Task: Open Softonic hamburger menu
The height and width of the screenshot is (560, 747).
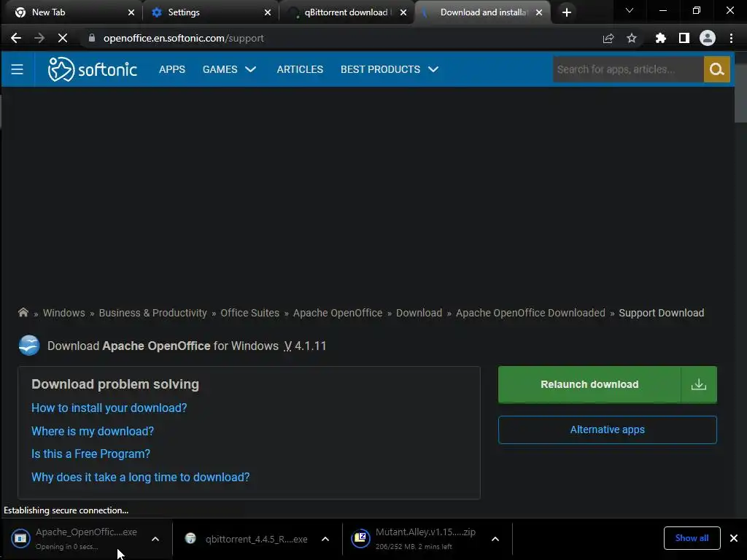Action: (x=18, y=69)
